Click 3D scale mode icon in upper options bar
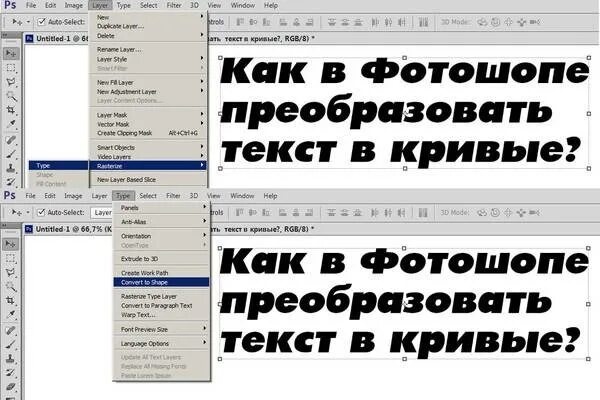 pyautogui.click(x=535, y=22)
